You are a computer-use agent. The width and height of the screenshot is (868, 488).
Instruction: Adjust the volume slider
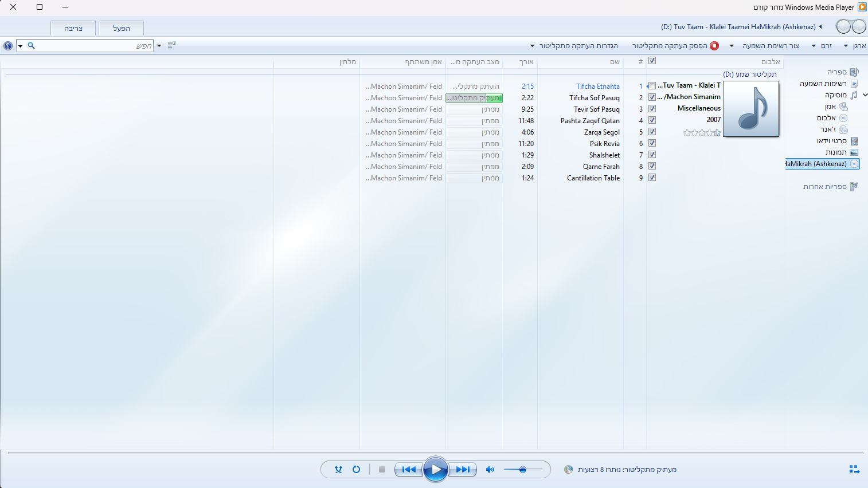click(x=523, y=470)
